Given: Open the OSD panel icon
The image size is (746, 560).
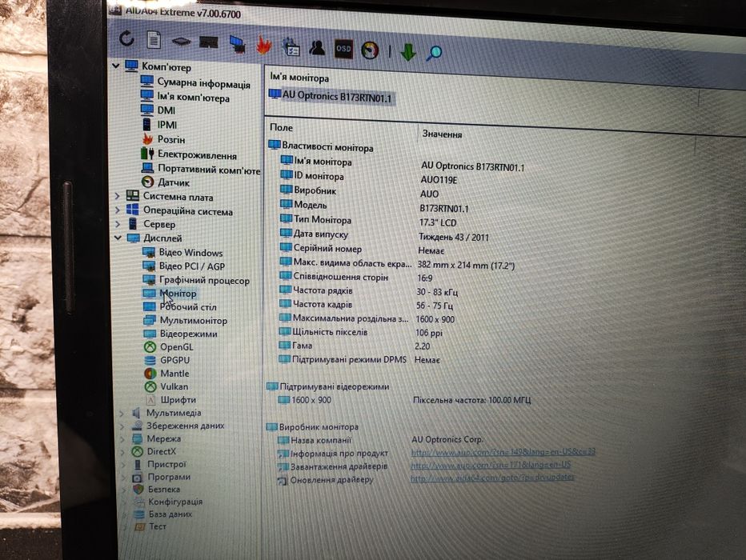Looking at the screenshot, I should point(343,49).
